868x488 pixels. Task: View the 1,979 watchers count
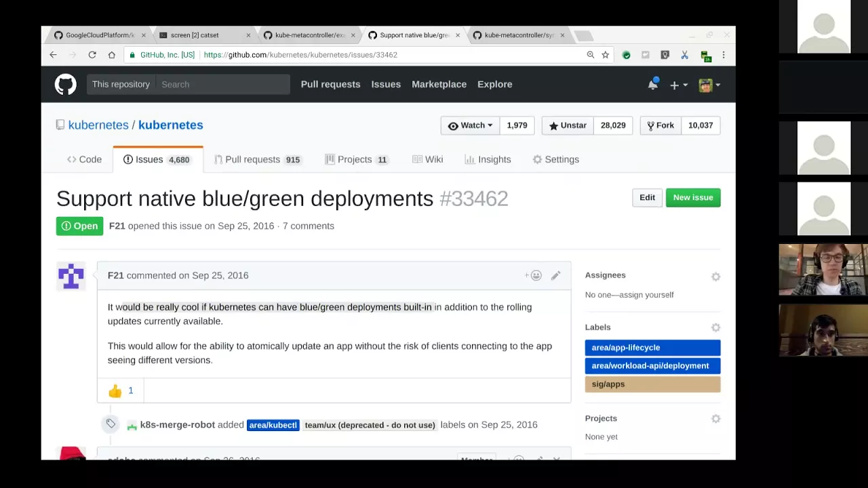pyautogui.click(x=517, y=125)
